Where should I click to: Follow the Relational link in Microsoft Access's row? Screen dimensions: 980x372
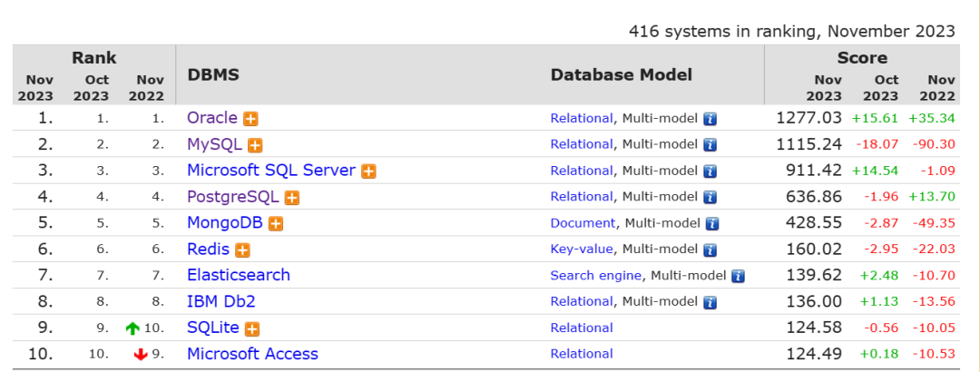(x=582, y=355)
